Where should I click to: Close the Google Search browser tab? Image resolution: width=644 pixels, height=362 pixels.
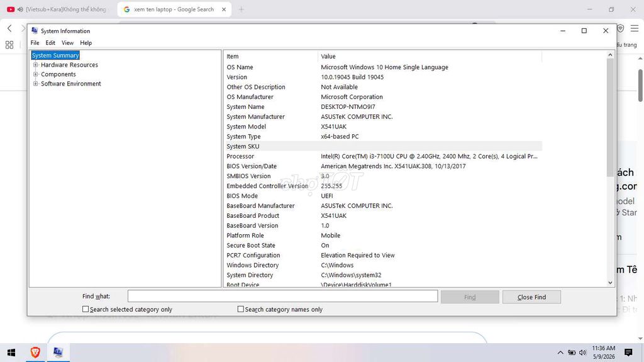(224, 9)
